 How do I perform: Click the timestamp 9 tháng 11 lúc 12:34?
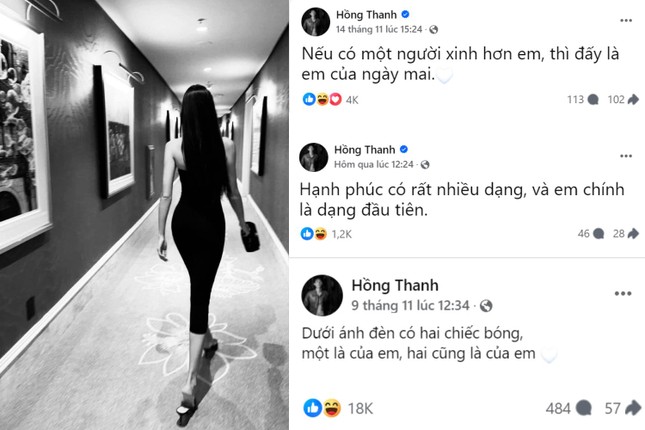tap(410, 305)
